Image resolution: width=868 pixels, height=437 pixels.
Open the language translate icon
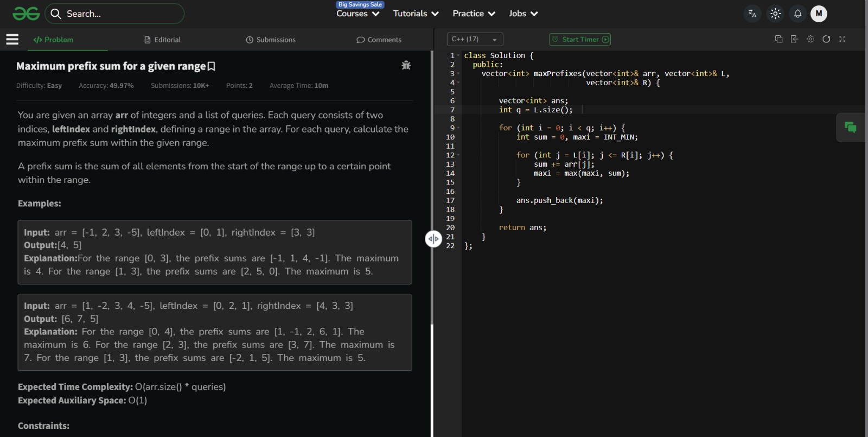click(752, 14)
